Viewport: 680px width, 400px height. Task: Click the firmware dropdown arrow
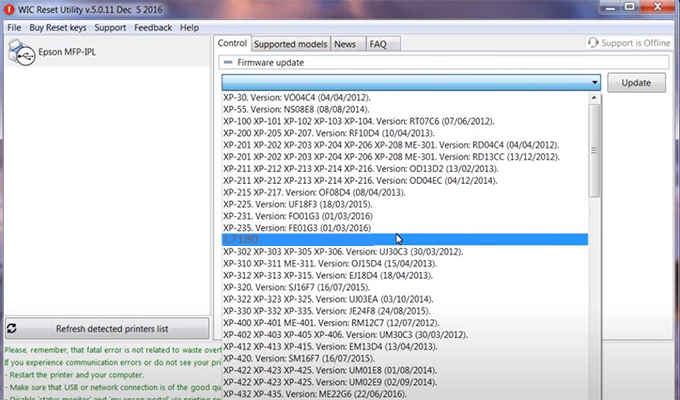595,82
